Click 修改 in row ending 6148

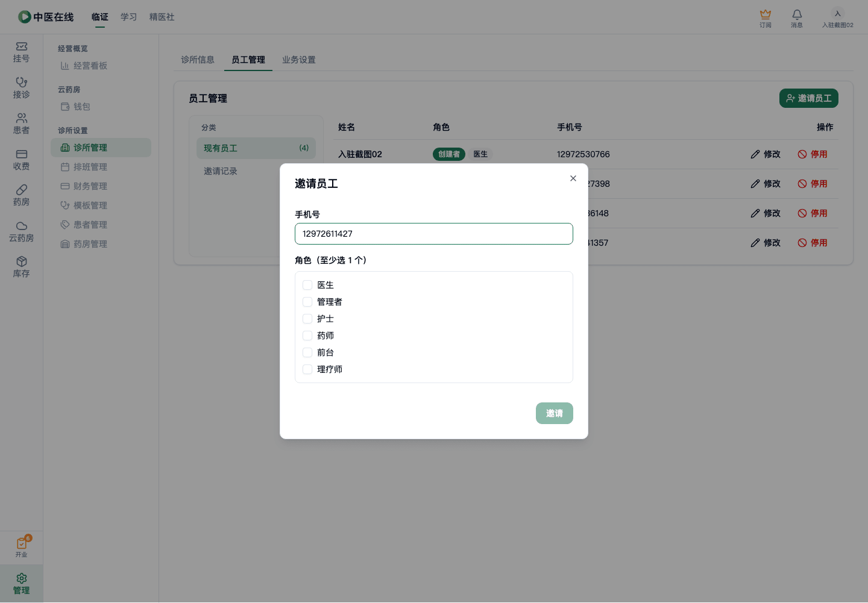[766, 213]
